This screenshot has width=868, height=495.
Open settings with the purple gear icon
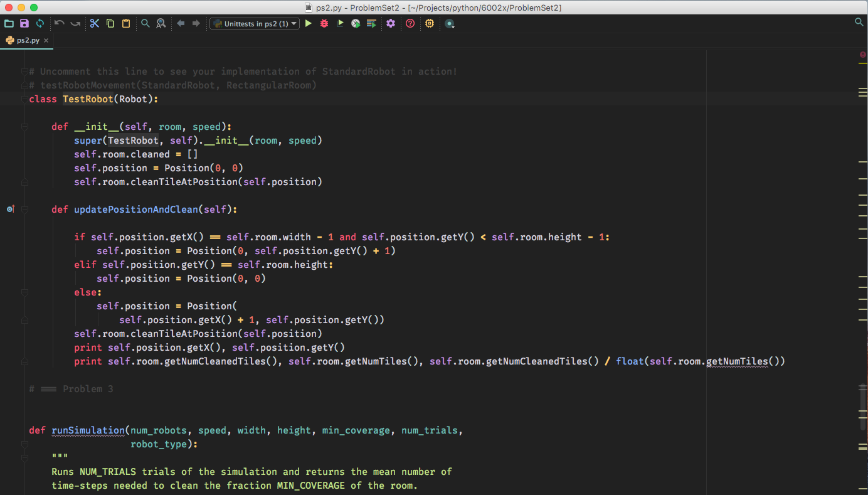391,23
